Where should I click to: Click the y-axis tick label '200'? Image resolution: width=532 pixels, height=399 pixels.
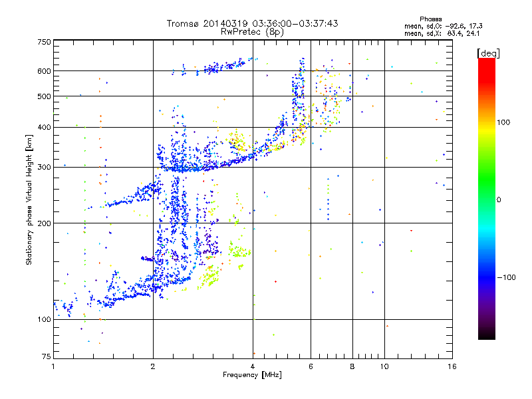click(44, 223)
